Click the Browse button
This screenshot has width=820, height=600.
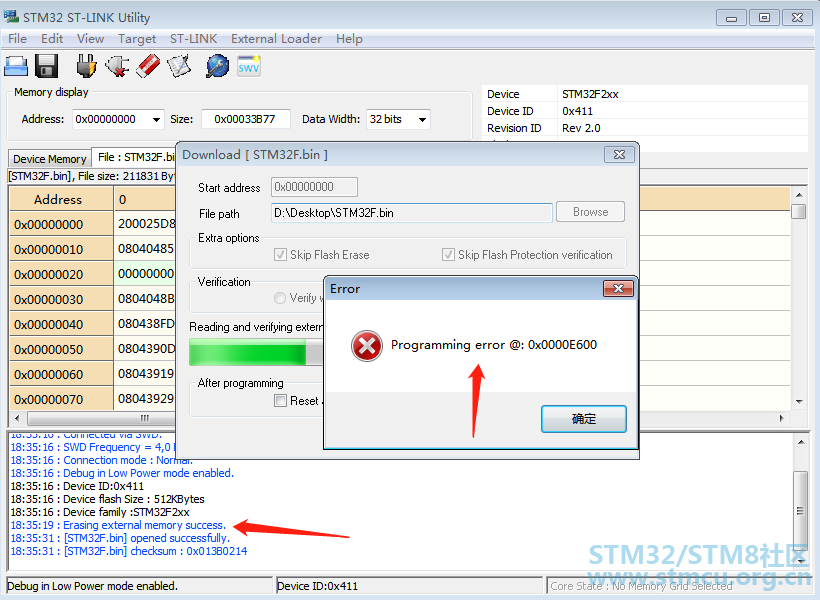point(590,212)
